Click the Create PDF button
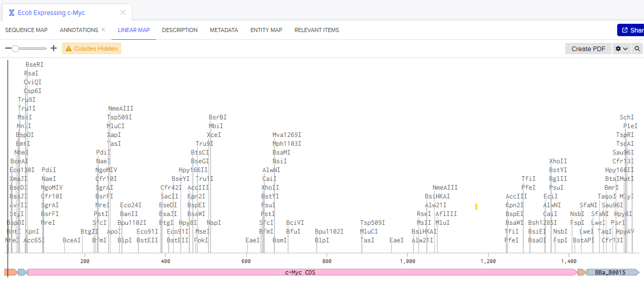Image resolution: width=644 pixels, height=292 pixels. (x=588, y=49)
